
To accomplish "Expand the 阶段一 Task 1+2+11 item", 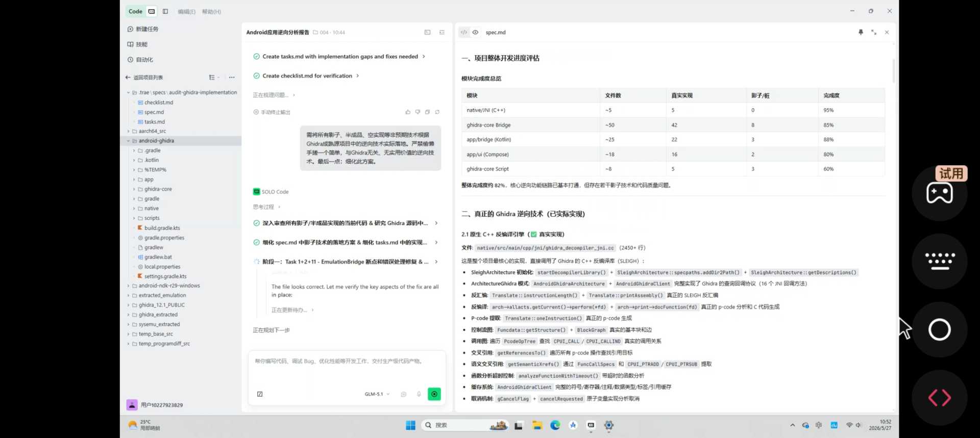I will [436, 262].
